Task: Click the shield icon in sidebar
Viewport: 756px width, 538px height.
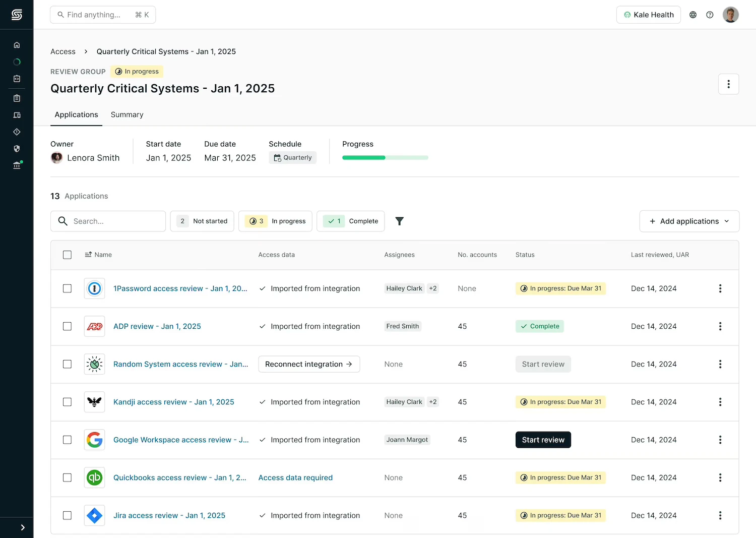Action: coord(17,149)
